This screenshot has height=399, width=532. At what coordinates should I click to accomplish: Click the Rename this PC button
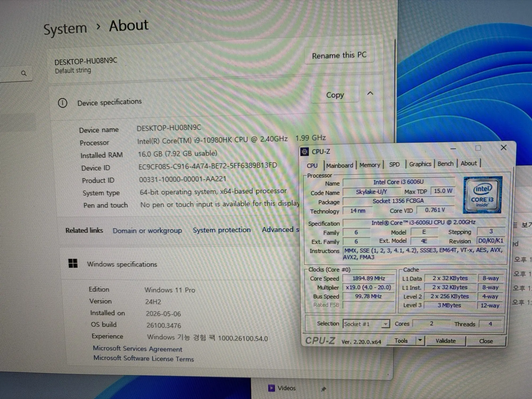[339, 55]
